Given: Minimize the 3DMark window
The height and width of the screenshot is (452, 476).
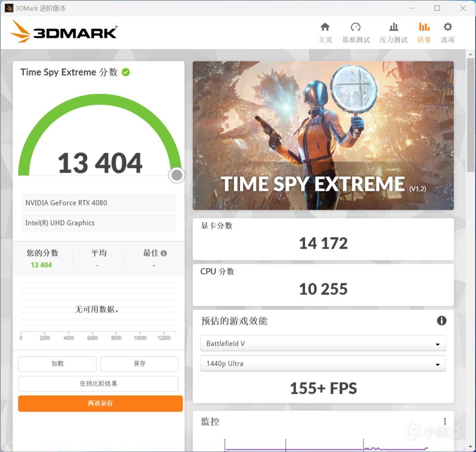Looking at the screenshot, I should tap(412, 8).
